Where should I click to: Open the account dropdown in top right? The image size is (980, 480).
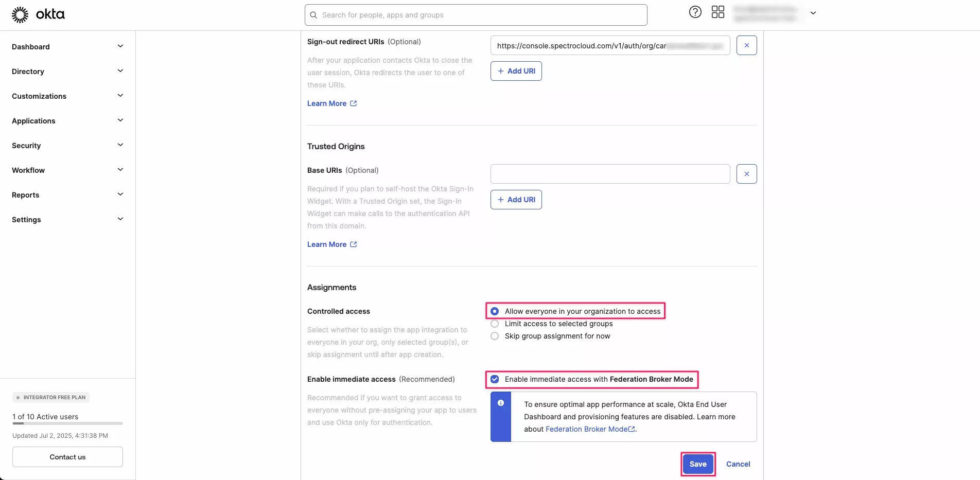(813, 13)
